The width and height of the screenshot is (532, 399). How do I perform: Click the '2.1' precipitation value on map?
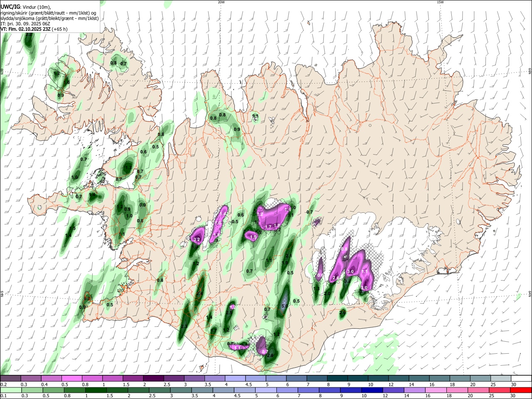pos(289,256)
